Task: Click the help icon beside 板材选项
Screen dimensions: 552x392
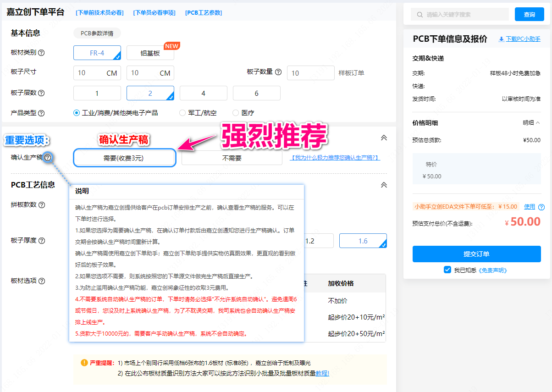Action: point(41,281)
